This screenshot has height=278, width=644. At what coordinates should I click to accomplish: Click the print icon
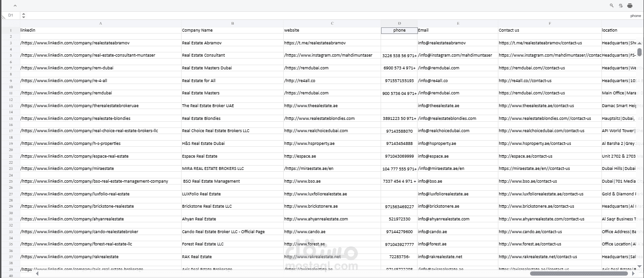pyautogui.click(x=630, y=6)
